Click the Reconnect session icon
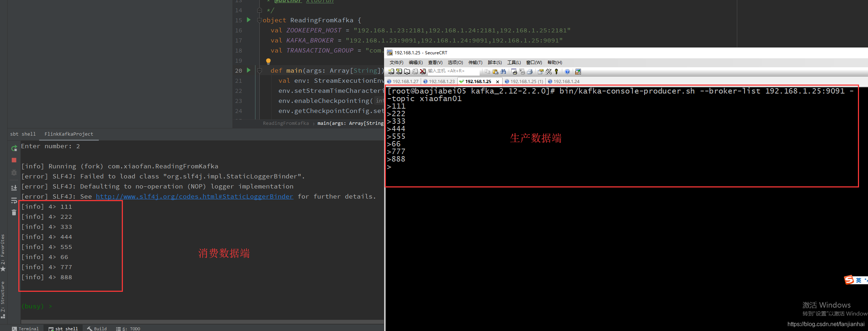Image resolution: width=868 pixels, height=331 pixels. [415, 72]
